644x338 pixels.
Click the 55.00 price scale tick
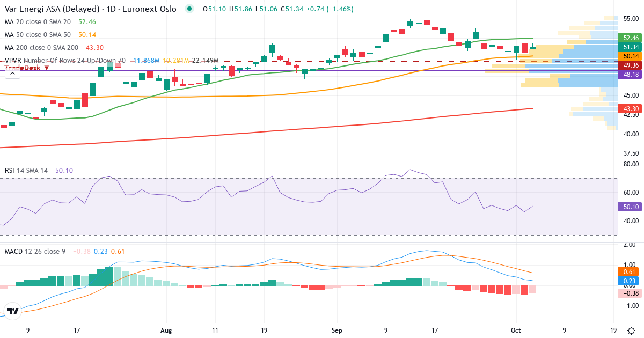pos(631,19)
